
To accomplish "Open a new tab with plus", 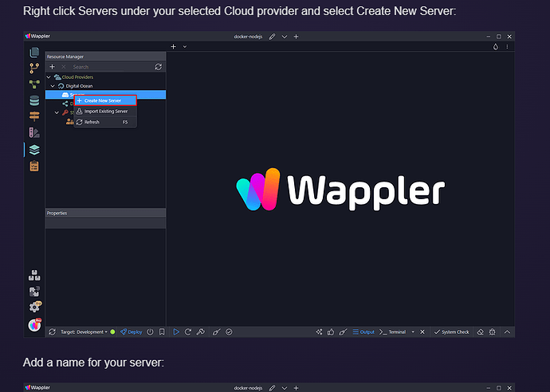I will click(173, 47).
